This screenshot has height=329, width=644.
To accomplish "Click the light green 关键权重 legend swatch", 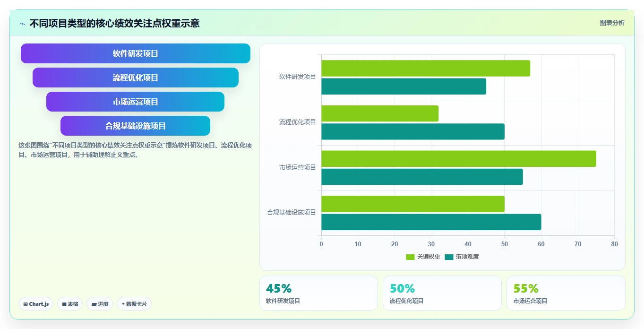I will click(410, 257).
